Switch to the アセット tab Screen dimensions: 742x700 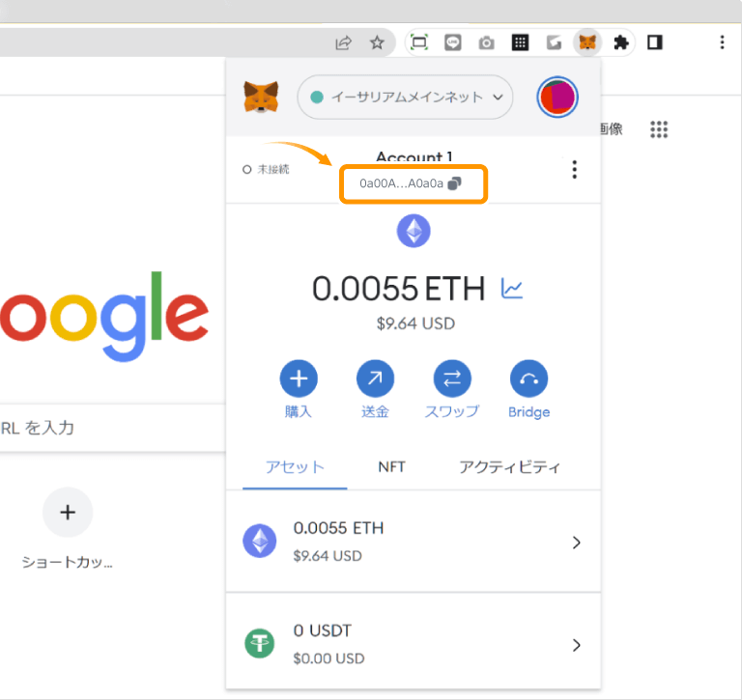coord(295,467)
